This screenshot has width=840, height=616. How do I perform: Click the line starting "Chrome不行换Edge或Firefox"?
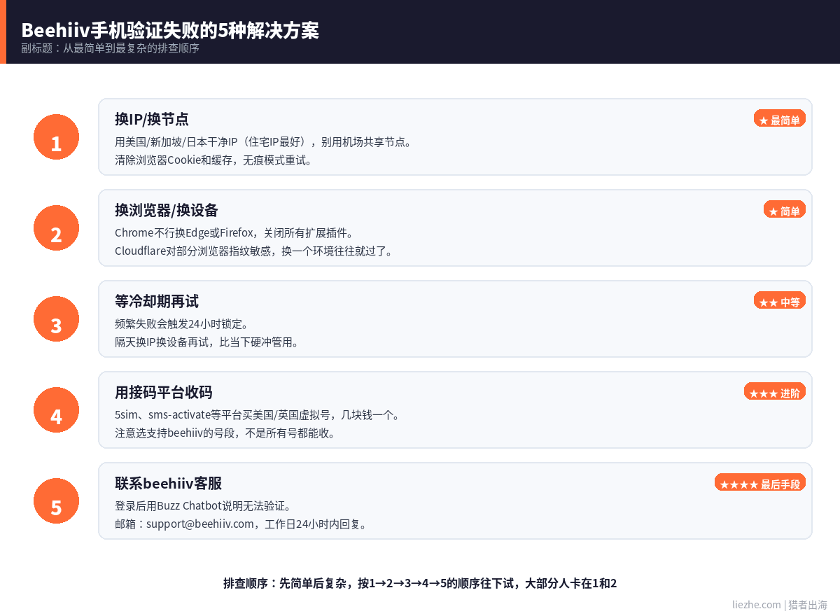[x=236, y=232]
